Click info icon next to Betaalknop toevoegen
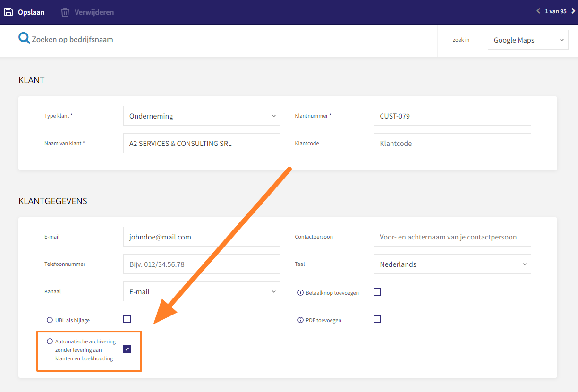This screenshot has width=578, height=392. click(x=300, y=293)
